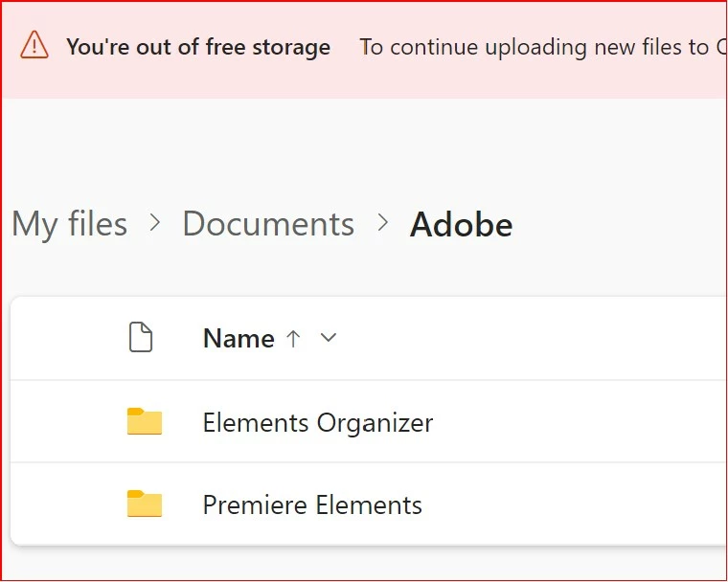Click the file type column header icon
The height and width of the screenshot is (582, 728).
(x=141, y=338)
